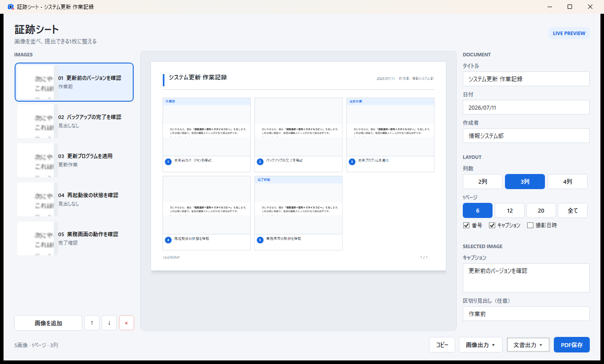Click the LIVE PREVIEW badge
This screenshot has width=604, height=364.
[x=569, y=33]
